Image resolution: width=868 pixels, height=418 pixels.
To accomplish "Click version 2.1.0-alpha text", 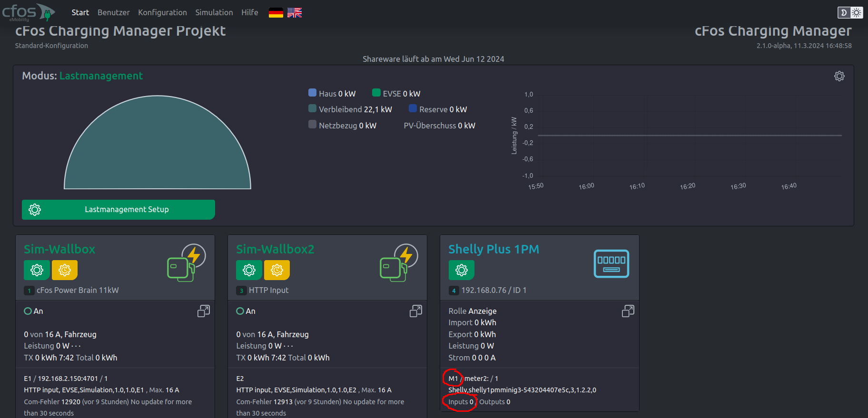I will click(x=804, y=46).
